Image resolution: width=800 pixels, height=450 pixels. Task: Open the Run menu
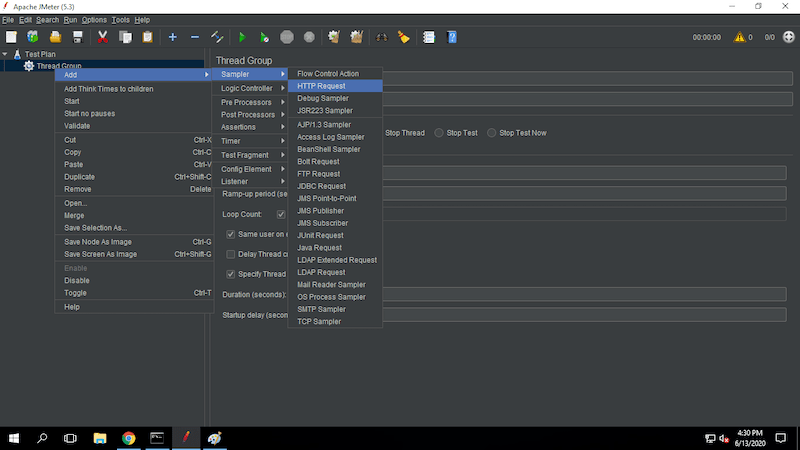click(70, 20)
